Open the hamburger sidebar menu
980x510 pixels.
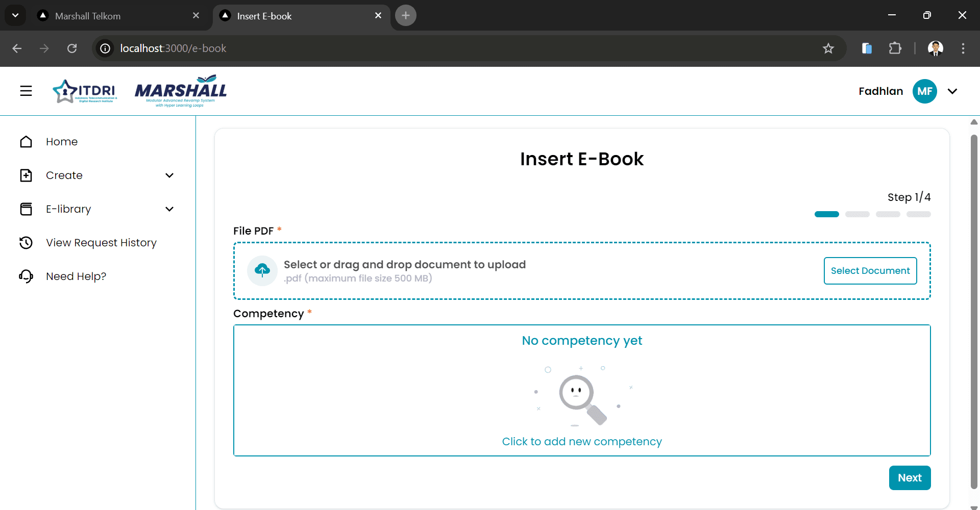tap(26, 91)
